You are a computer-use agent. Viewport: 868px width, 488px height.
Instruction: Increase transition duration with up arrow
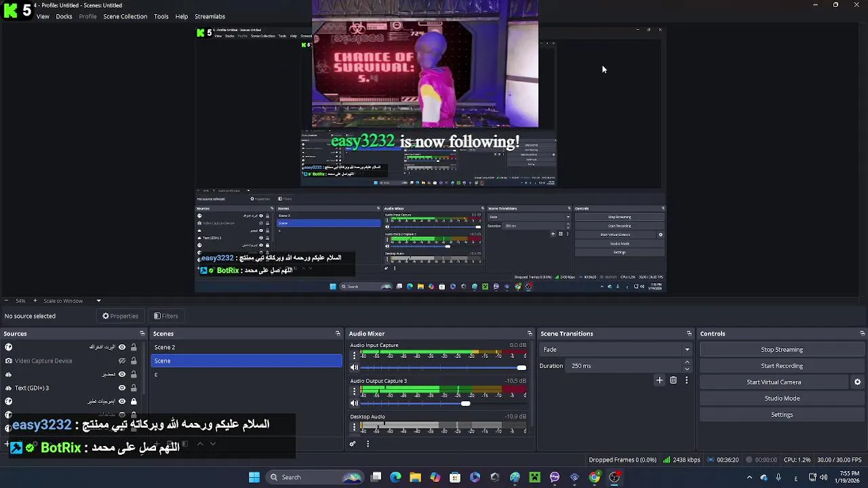tap(687, 363)
